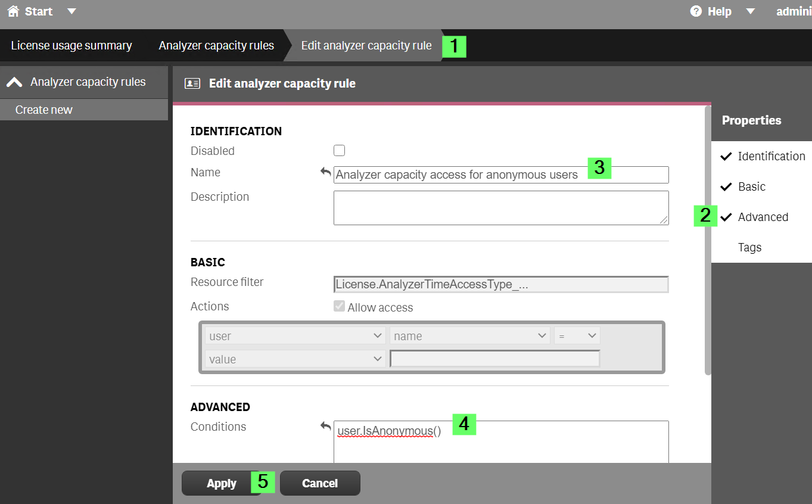Click the rule card icon beside the page title
812x504 pixels.
[191, 83]
